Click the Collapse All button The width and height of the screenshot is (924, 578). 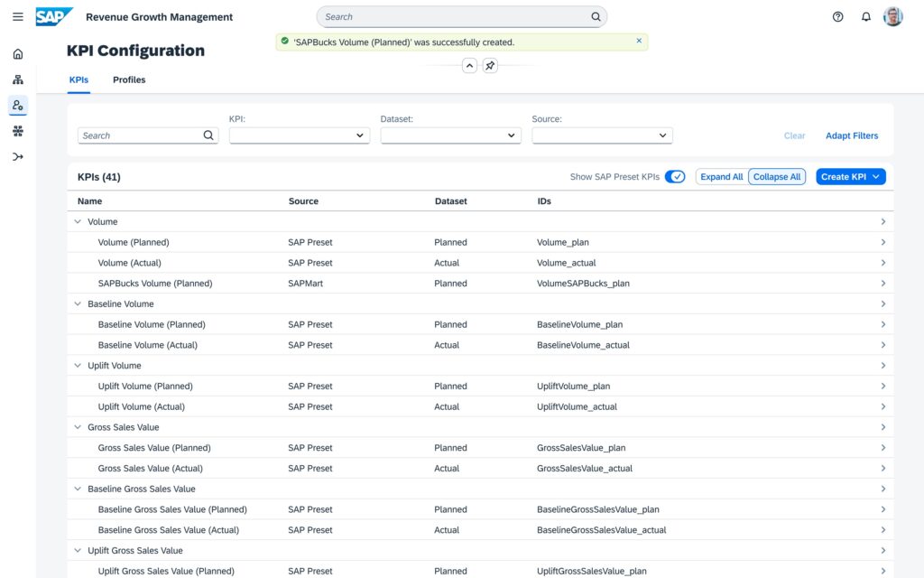[777, 176]
